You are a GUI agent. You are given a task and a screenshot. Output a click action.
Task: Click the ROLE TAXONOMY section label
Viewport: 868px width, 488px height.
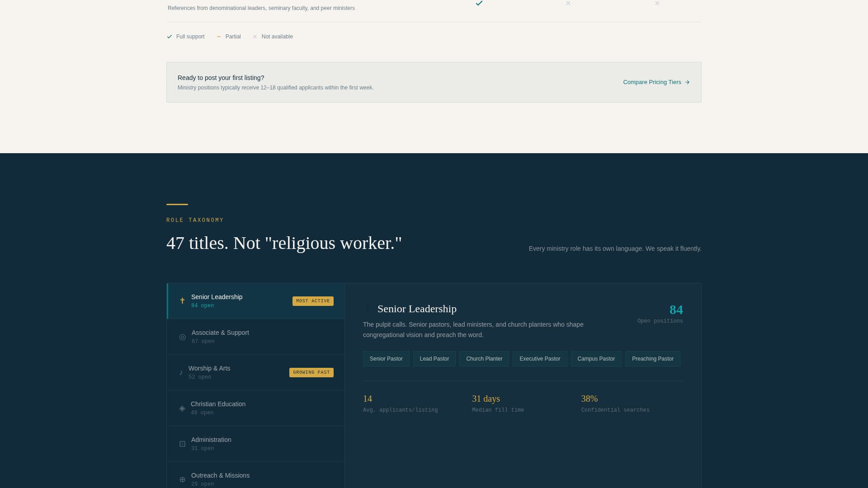195,220
